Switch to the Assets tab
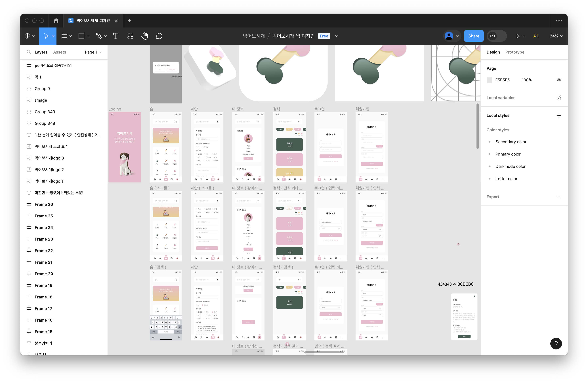 tap(60, 52)
